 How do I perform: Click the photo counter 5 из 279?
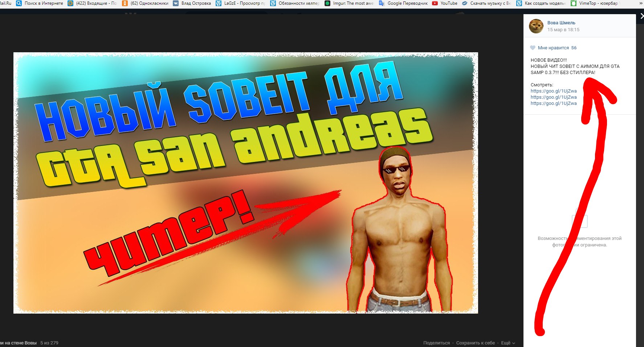[49, 343]
